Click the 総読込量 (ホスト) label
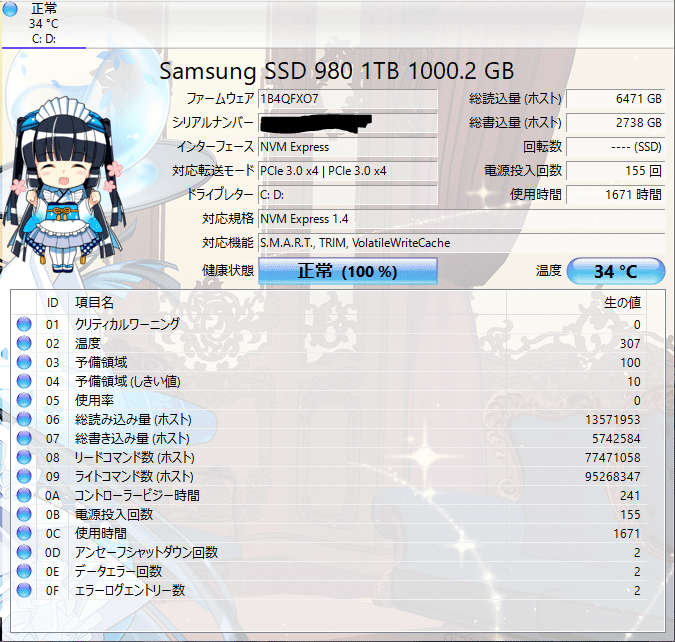 (x=515, y=99)
